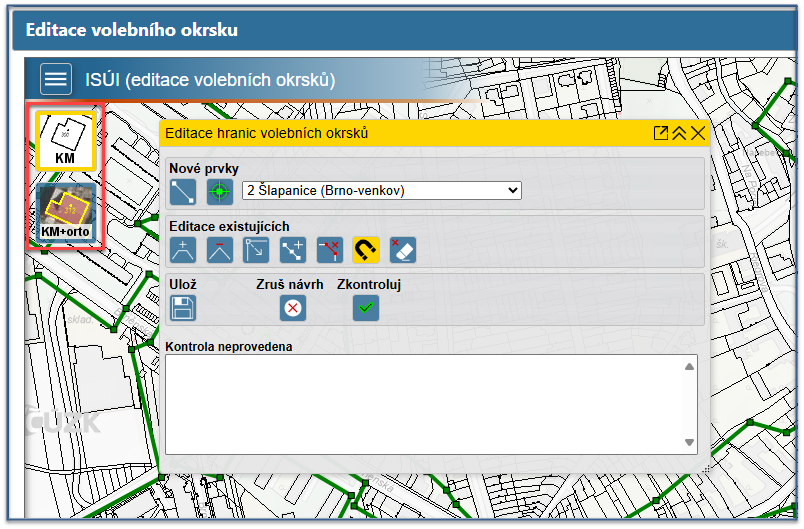Select the add vertex tool
Screen dimensions: 804x529
[183, 250]
